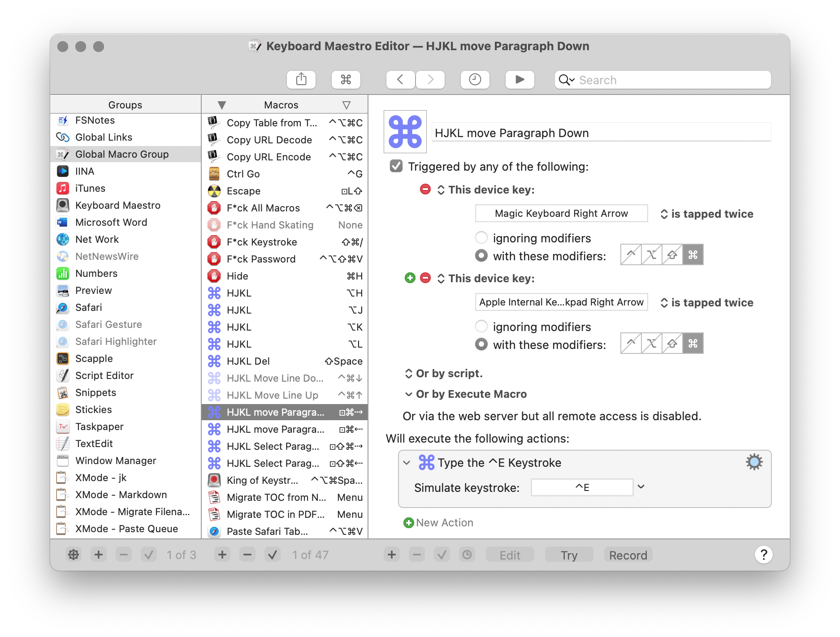The width and height of the screenshot is (840, 637).
Task: Delete the selected action with bottom minus button
Action: (x=417, y=555)
